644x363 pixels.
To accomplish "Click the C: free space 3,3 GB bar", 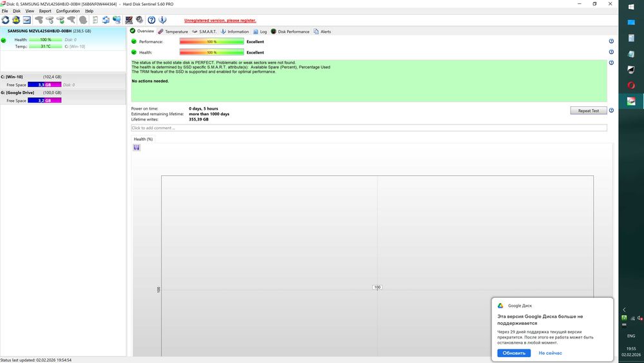I will (44, 84).
